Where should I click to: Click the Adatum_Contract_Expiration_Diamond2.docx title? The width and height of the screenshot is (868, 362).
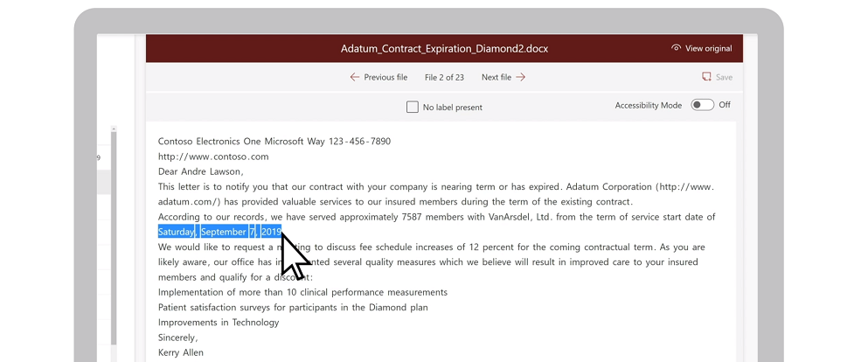[445, 49]
